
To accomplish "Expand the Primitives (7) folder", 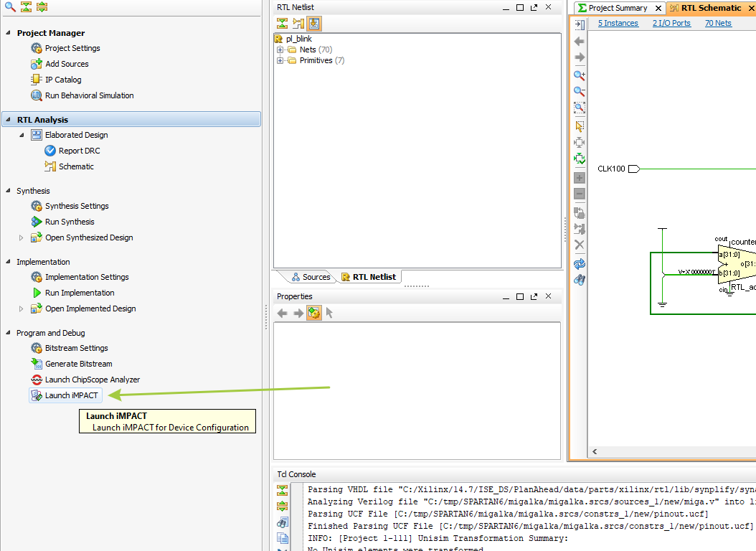I will (x=280, y=60).
